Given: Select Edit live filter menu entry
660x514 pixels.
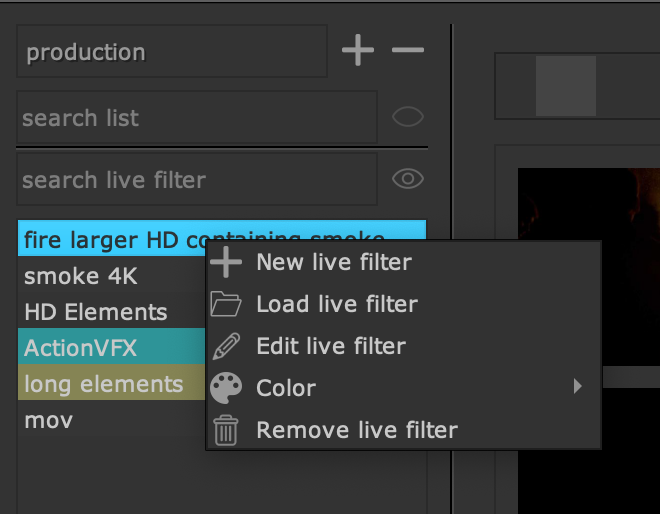Looking at the screenshot, I should 330,347.
